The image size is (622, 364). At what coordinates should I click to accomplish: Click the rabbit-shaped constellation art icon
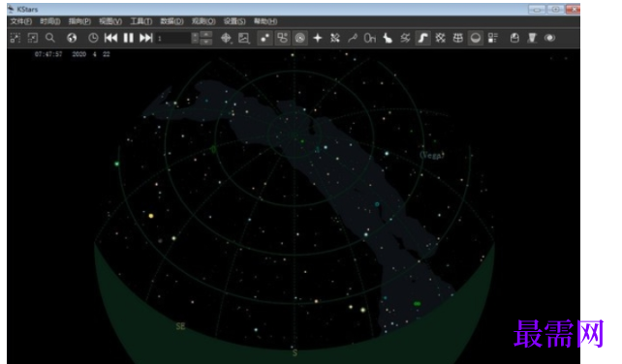(x=388, y=38)
